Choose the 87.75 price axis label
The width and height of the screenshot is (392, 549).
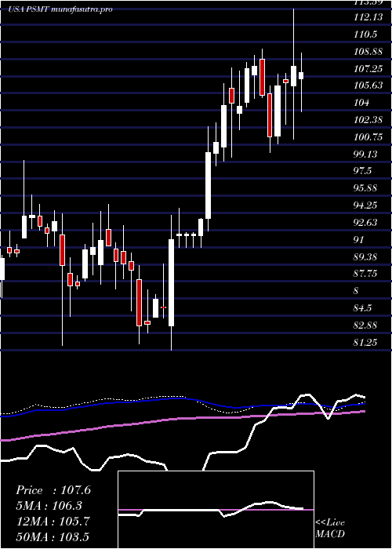pos(365,274)
